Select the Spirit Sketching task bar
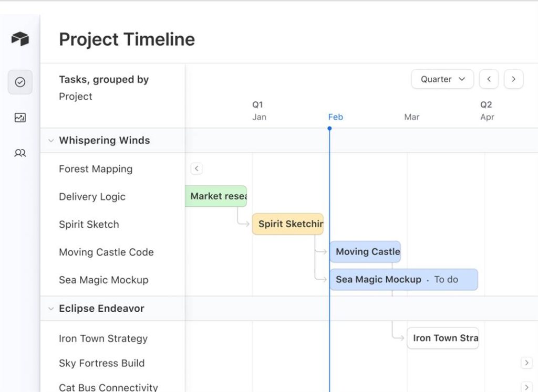This screenshot has width=538, height=392. [288, 224]
